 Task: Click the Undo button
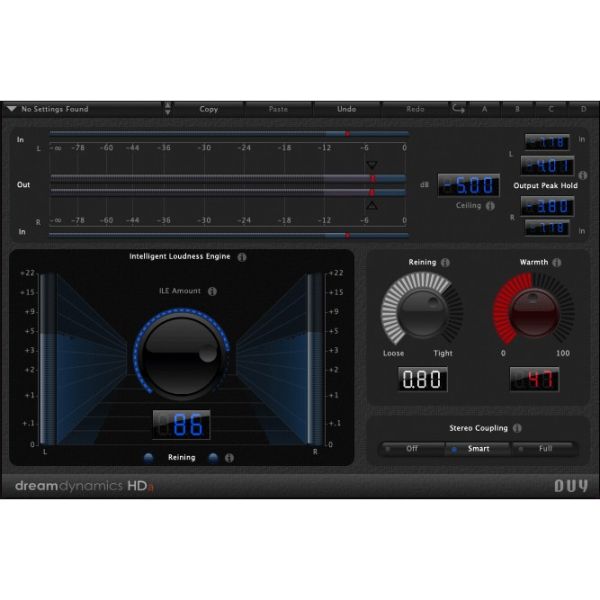coord(347,109)
